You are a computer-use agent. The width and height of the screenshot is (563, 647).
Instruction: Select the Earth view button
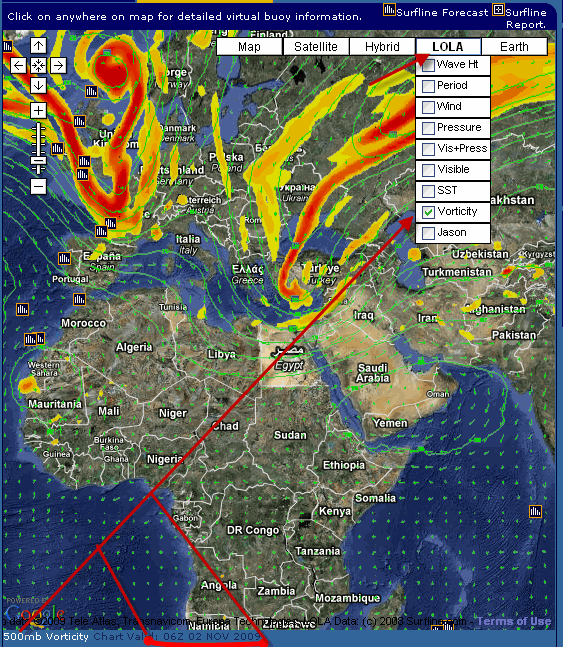[514, 47]
